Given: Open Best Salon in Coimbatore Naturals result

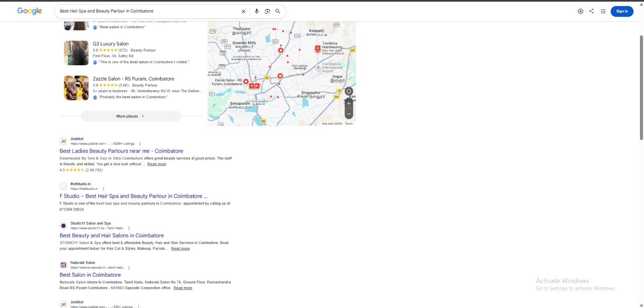Looking at the screenshot, I should (90, 275).
